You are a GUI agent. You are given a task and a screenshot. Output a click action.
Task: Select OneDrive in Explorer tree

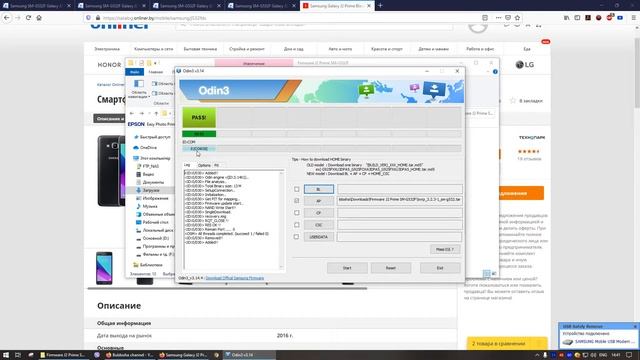tap(148, 147)
